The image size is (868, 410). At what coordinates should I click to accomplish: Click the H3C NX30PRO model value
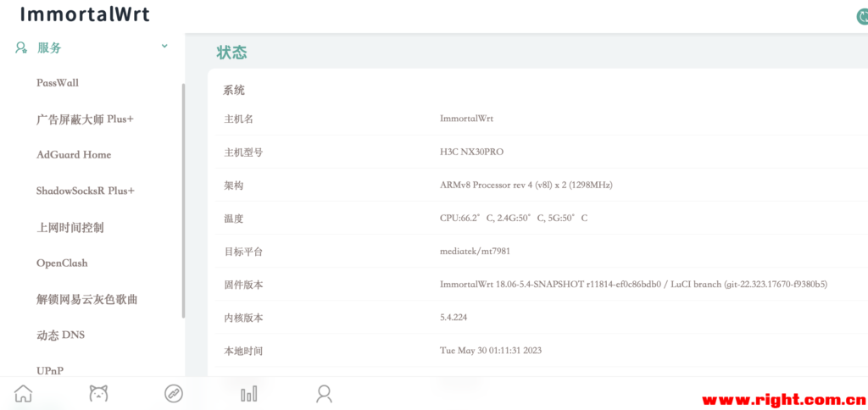pos(471,152)
